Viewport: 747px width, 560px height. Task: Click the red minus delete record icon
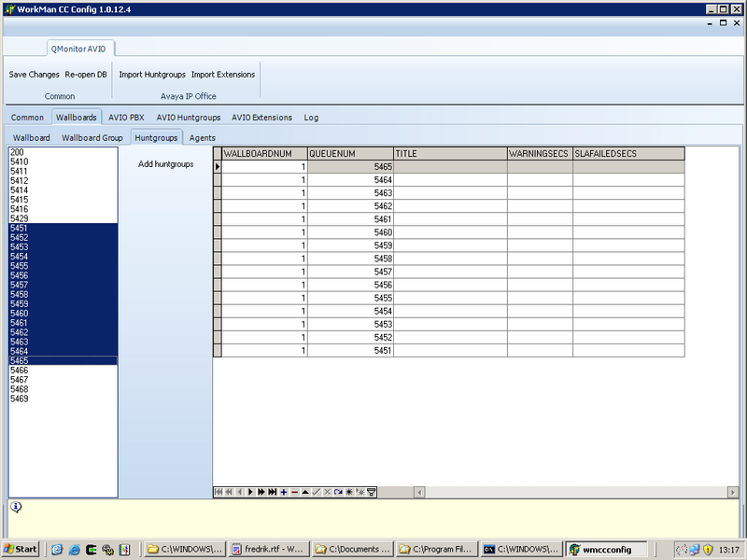[295, 492]
